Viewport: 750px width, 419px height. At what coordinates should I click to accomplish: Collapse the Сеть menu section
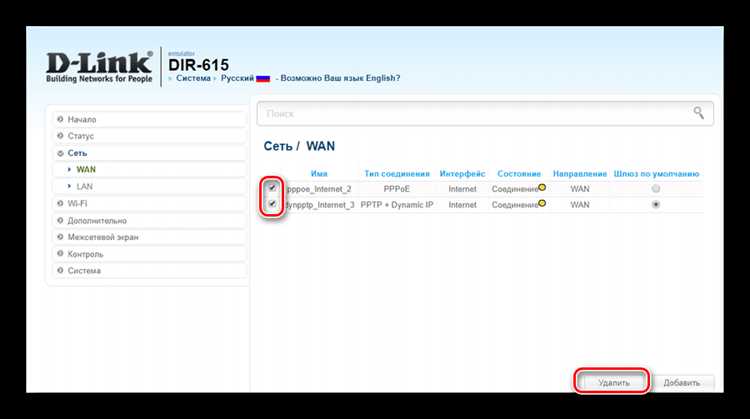coord(149,153)
